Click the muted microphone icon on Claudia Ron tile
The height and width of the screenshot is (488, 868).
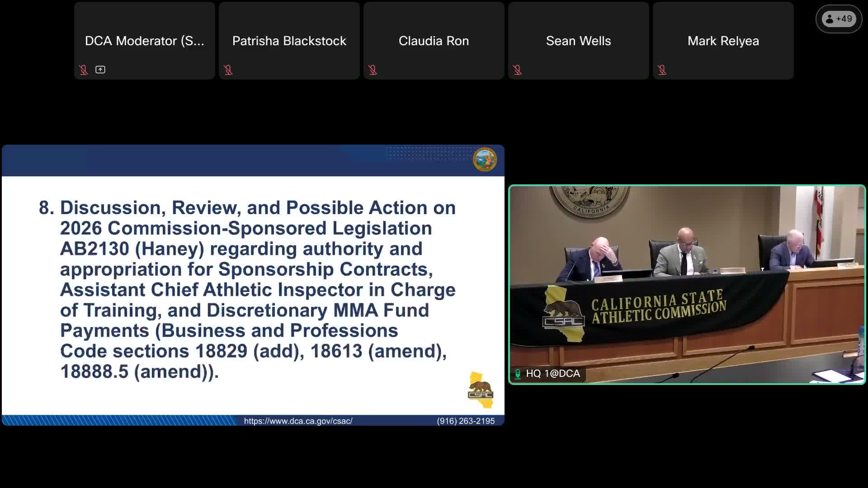click(x=373, y=70)
